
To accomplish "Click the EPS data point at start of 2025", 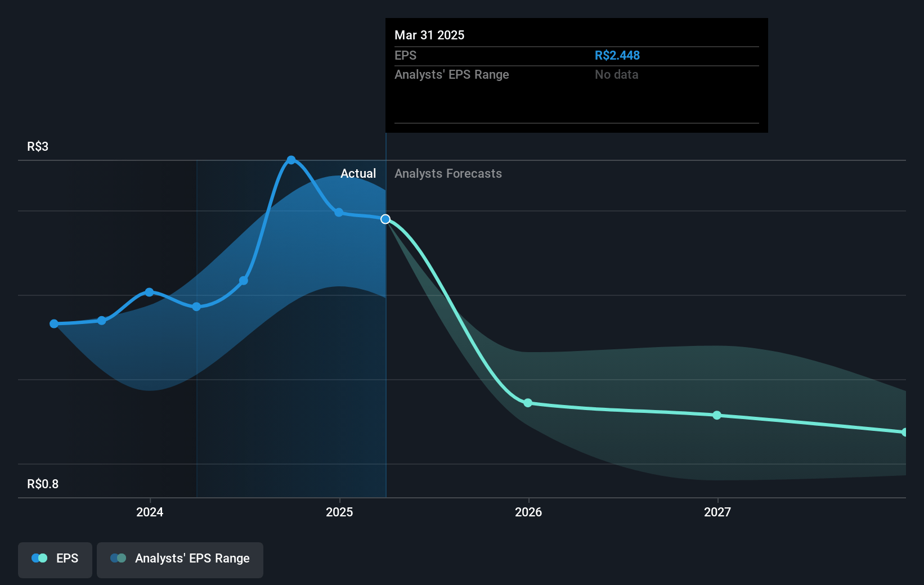I will pos(339,212).
